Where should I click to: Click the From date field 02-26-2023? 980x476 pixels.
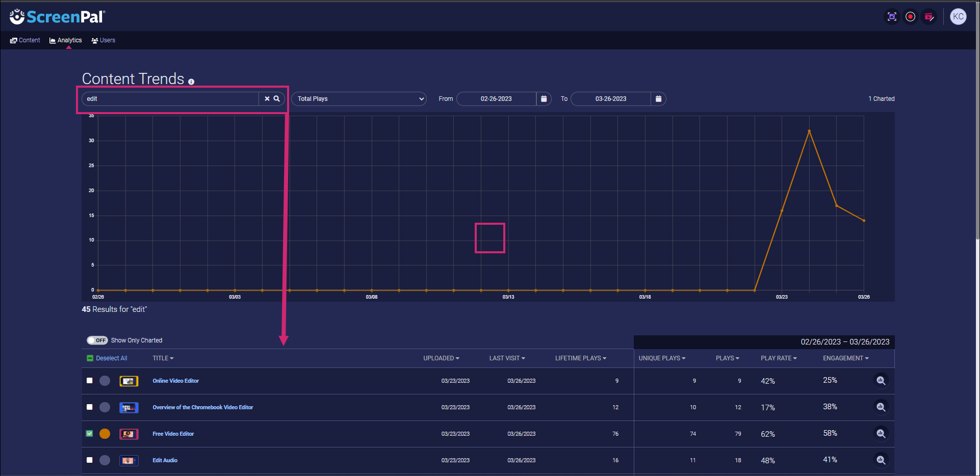496,99
